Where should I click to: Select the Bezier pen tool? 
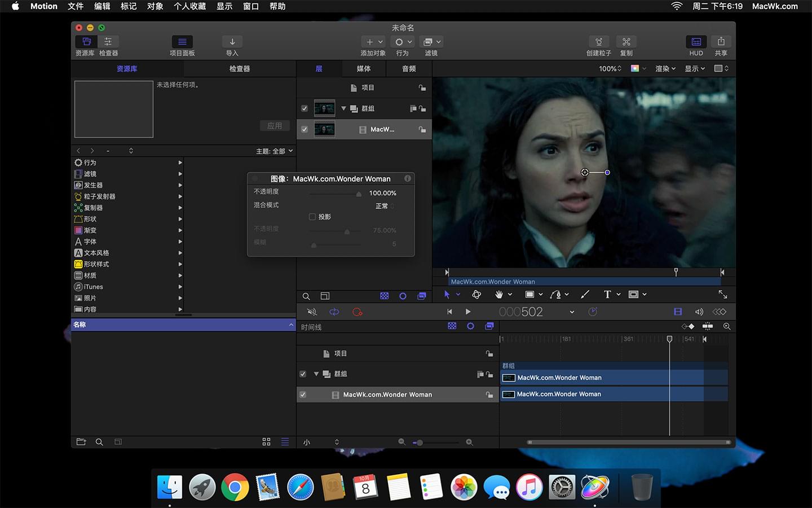[555, 295]
